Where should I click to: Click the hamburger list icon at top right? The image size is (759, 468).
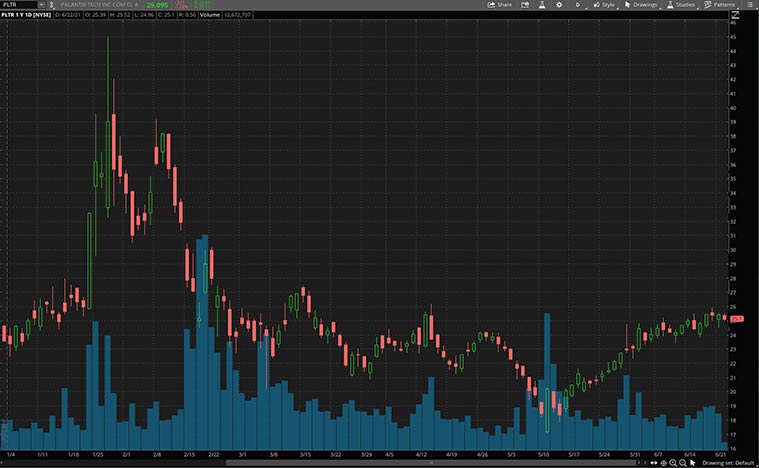point(749,5)
